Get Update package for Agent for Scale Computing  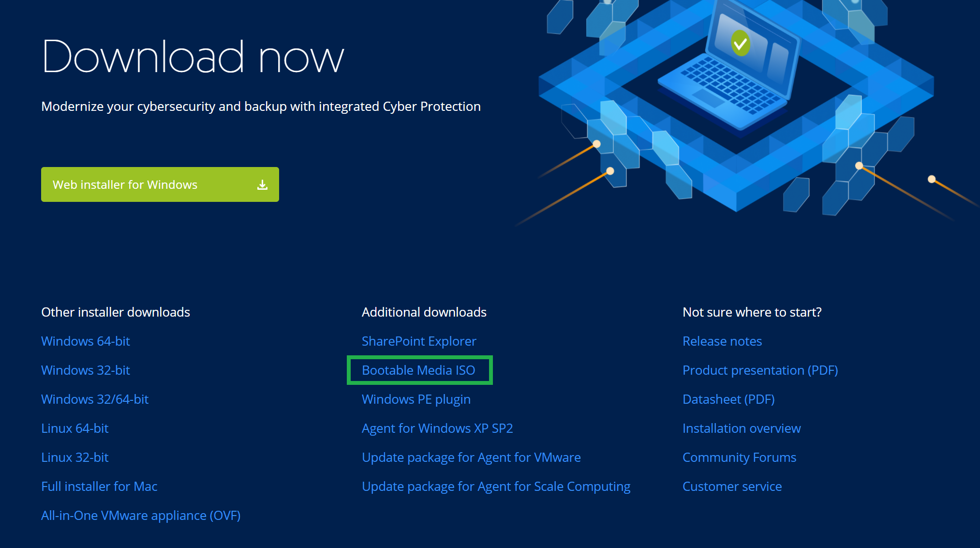click(496, 487)
